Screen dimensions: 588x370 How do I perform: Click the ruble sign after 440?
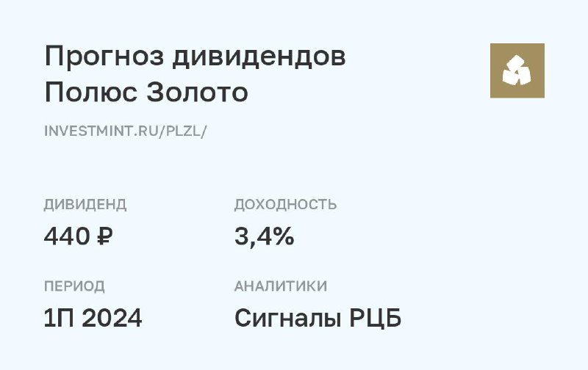(104, 237)
